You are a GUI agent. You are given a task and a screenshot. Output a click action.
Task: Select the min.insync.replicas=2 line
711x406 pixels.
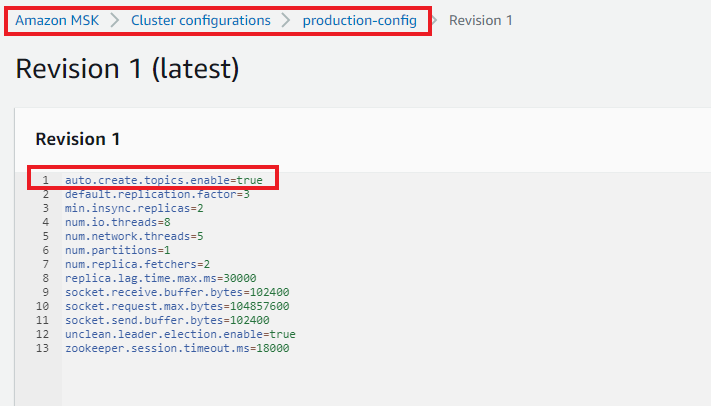pos(135,208)
